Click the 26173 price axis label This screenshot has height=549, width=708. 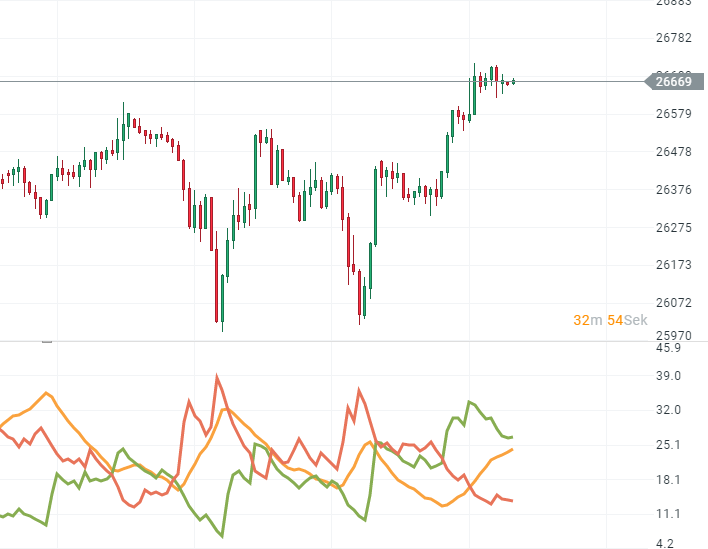pos(673,265)
